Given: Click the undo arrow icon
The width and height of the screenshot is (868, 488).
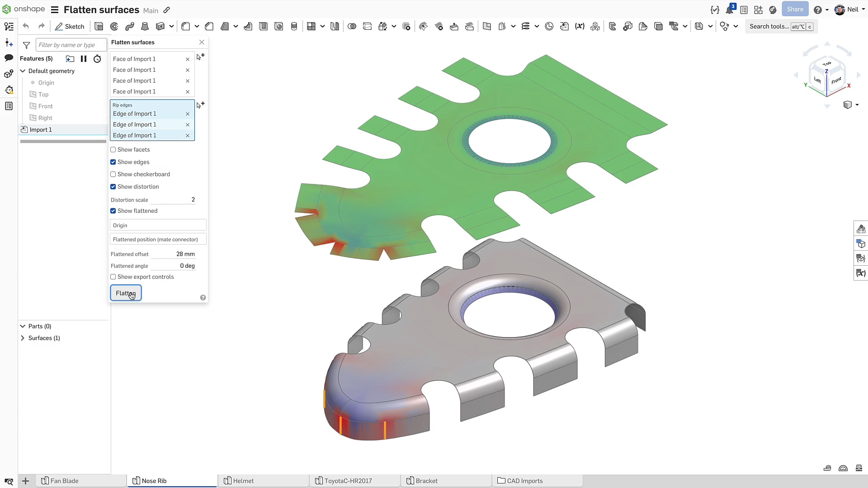Looking at the screenshot, I should (x=26, y=27).
